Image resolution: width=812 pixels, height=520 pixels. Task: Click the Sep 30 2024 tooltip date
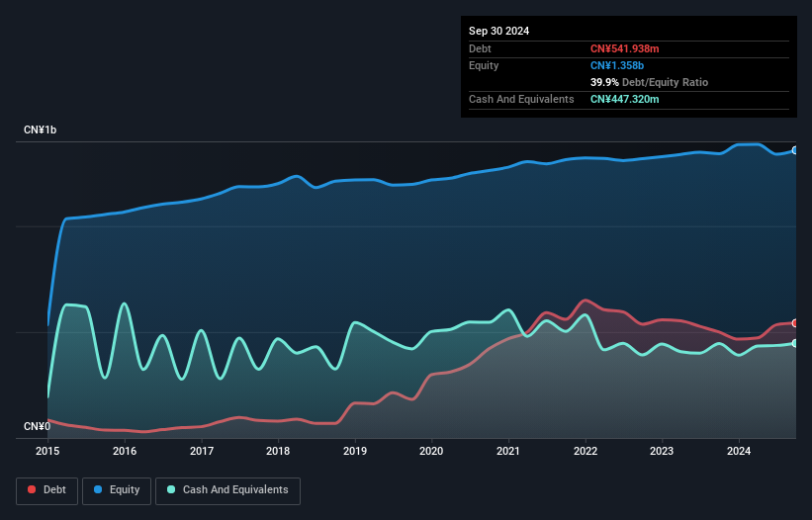(499, 31)
